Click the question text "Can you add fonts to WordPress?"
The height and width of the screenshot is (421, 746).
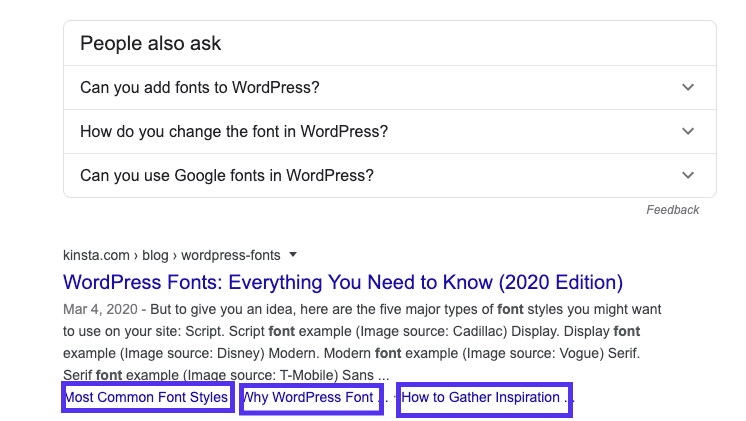point(200,87)
